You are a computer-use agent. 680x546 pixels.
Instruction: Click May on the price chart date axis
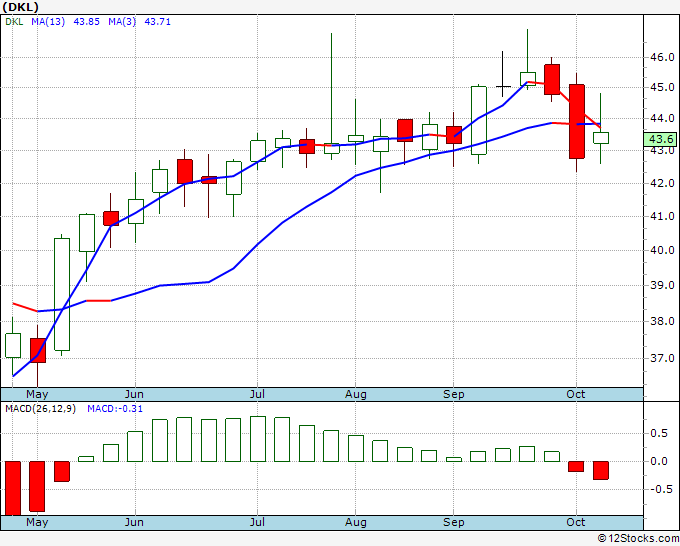(x=37, y=394)
